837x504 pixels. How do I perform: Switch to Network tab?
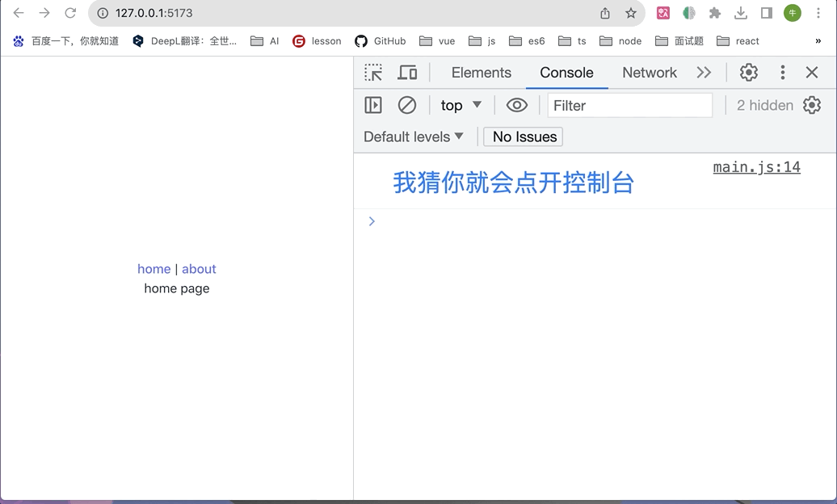649,72
